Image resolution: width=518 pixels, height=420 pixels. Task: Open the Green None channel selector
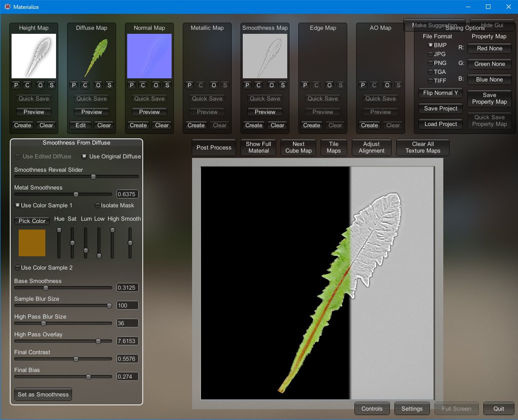point(489,64)
